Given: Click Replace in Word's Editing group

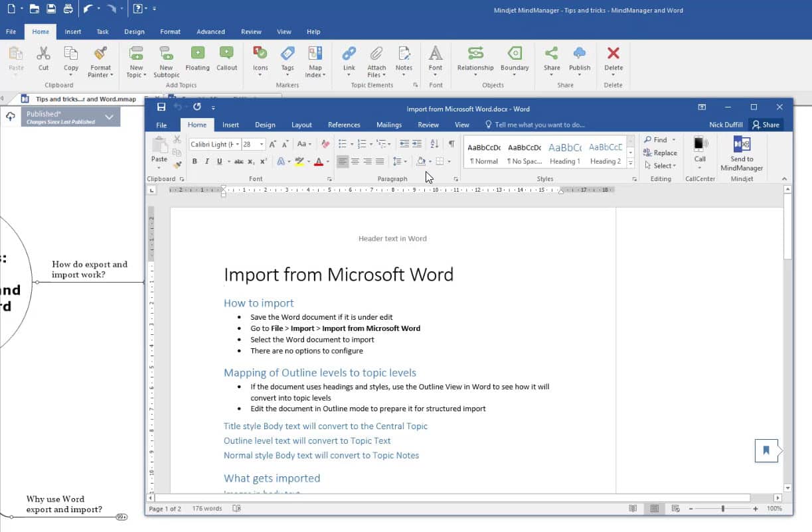Looking at the screenshot, I should click(x=660, y=153).
